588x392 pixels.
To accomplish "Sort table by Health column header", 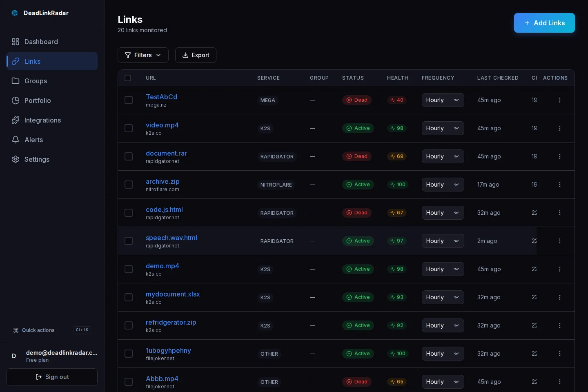I will pyautogui.click(x=397, y=78).
